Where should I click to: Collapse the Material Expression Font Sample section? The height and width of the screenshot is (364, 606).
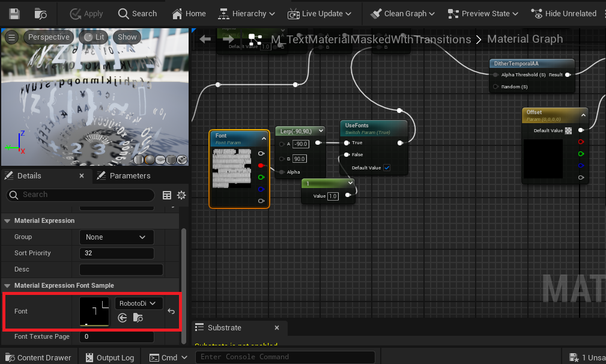point(8,285)
